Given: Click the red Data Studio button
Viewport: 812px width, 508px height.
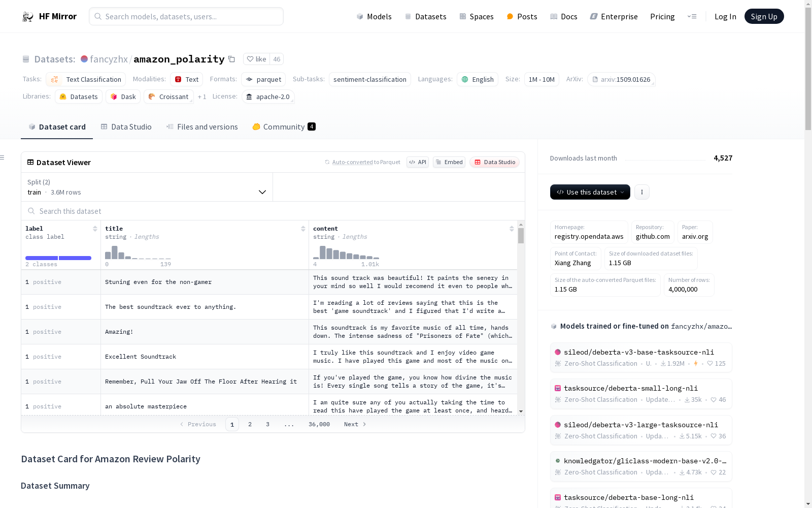Looking at the screenshot, I should pos(495,162).
